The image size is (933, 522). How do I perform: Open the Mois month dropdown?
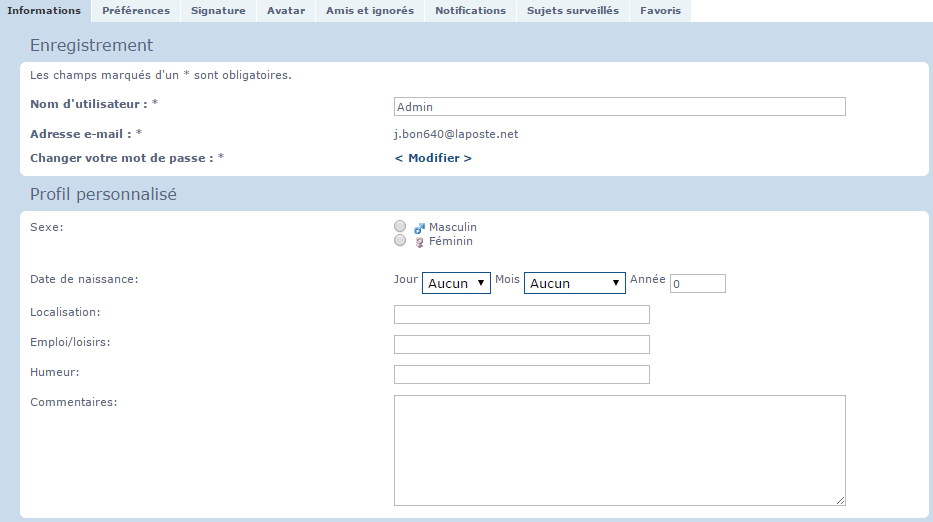(x=574, y=283)
